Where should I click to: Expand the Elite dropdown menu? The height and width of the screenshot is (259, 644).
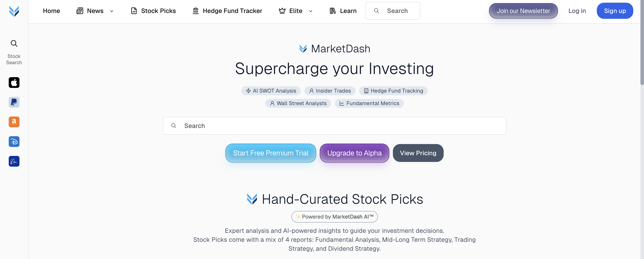pos(311,11)
